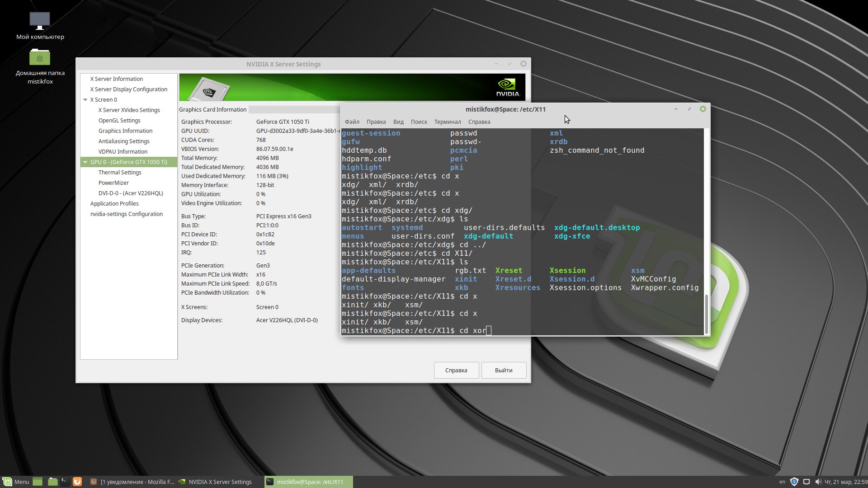Switch to Mozilla Firefox notification window in taskbar

(132, 482)
